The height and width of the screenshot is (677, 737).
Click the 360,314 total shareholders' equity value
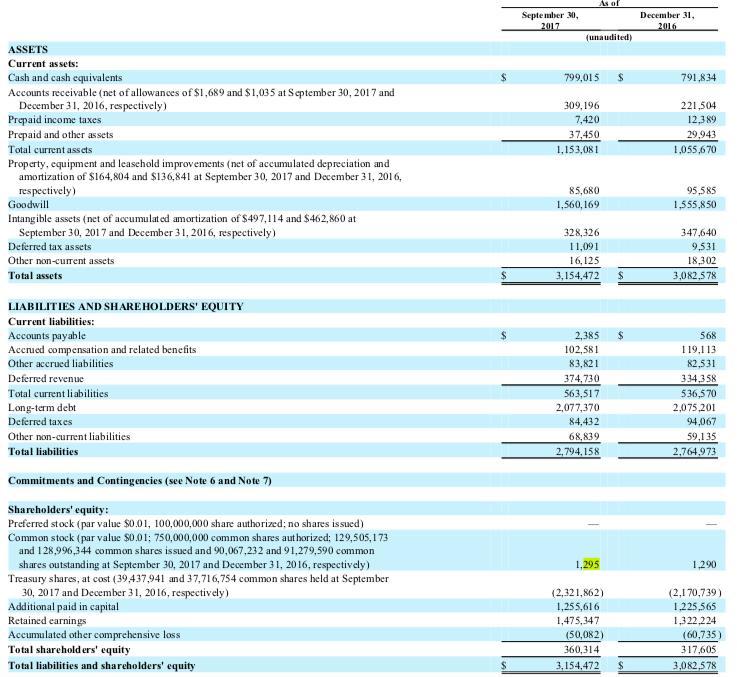[x=581, y=650]
